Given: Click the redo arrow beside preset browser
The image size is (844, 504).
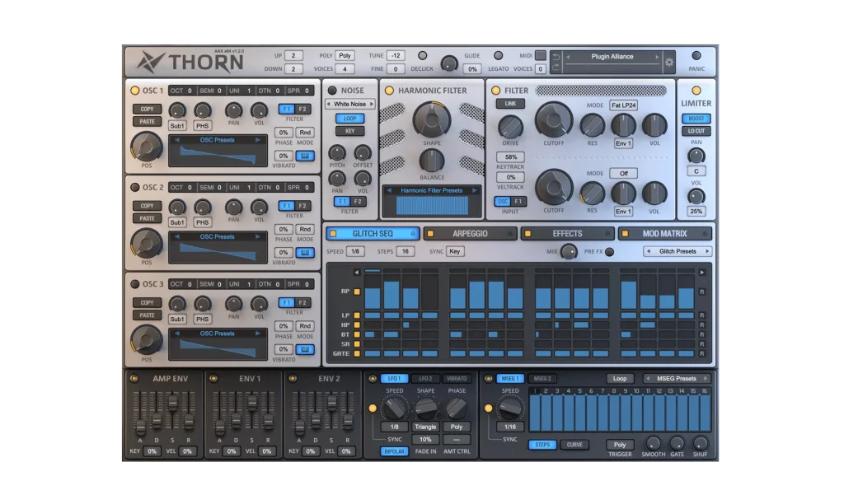Looking at the screenshot, I should [556, 68].
